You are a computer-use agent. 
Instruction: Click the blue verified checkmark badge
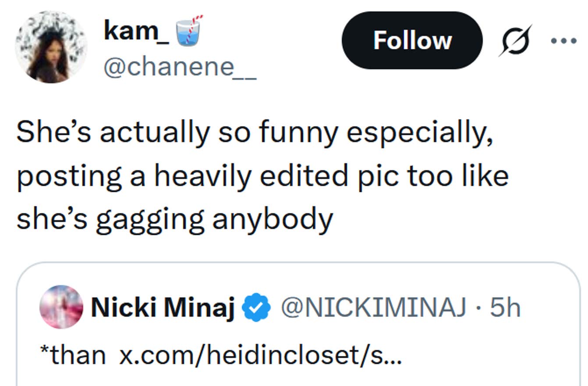pos(257,308)
